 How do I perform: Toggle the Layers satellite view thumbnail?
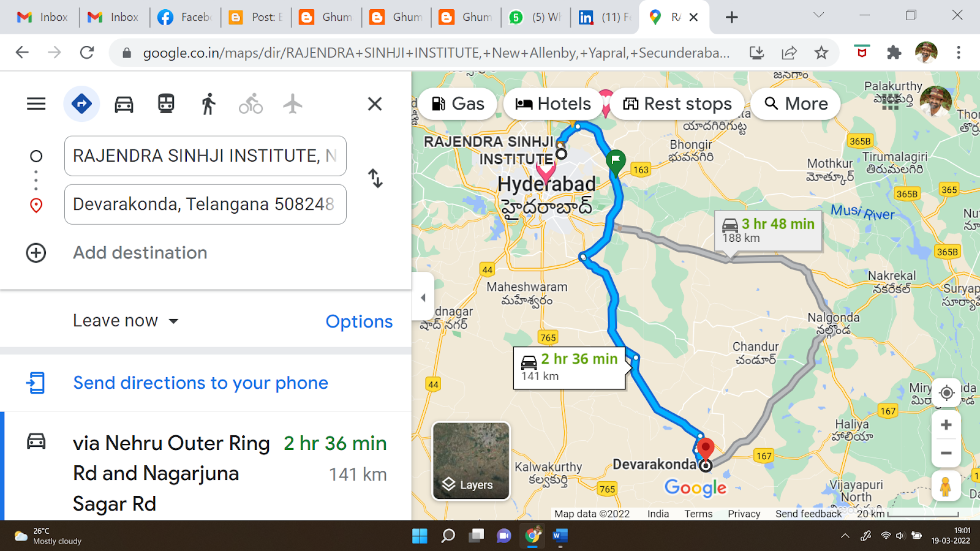click(471, 461)
